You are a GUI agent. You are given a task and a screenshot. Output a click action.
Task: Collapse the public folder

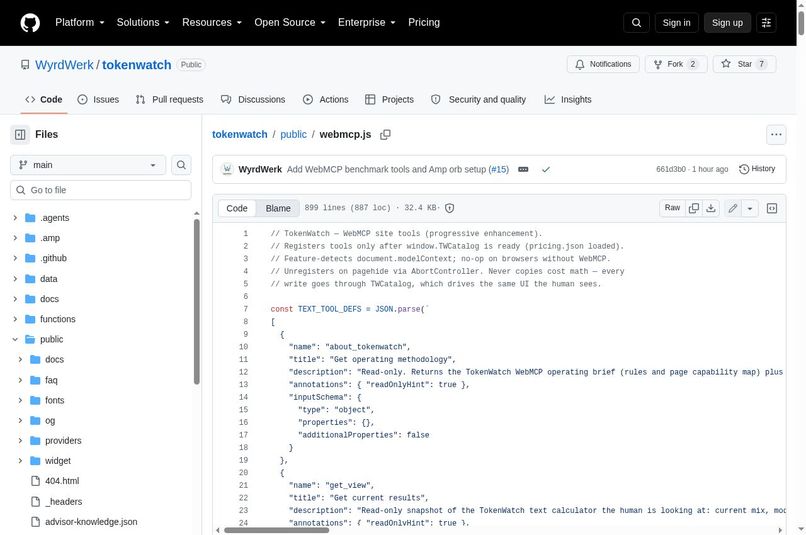click(x=15, y=339)
